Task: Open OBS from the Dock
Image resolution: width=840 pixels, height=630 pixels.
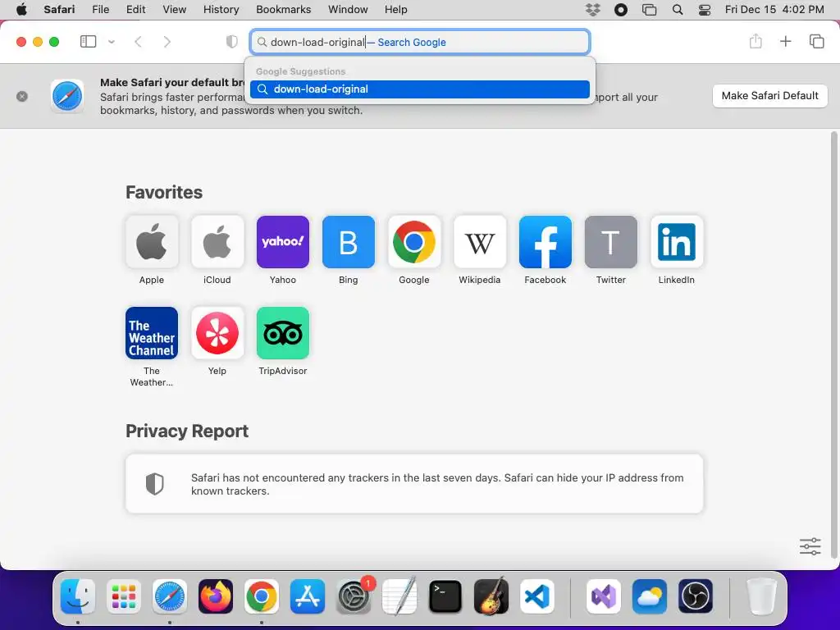Action: [x=696, y=596]
